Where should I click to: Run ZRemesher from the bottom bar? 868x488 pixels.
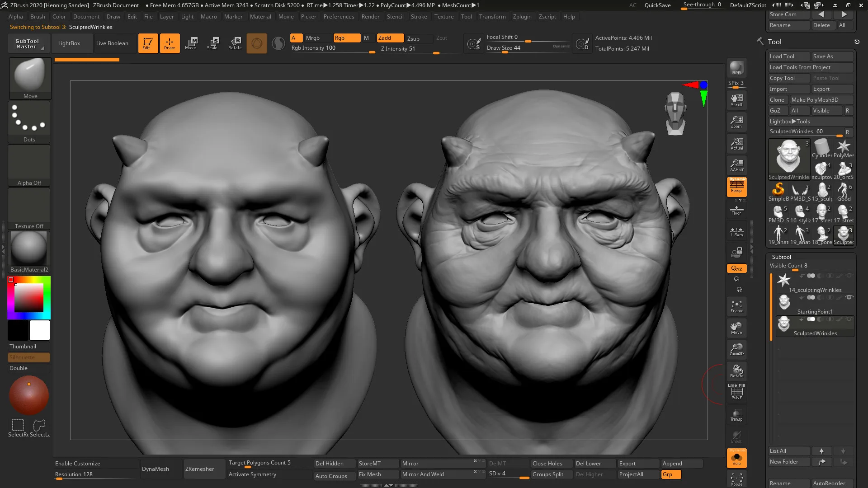[199, 469]
